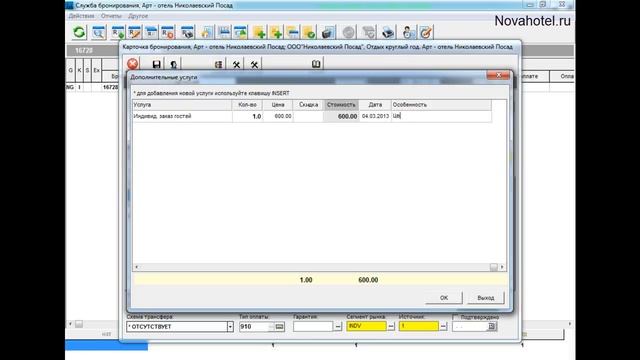The image size is (640, 360).
Task: Click the quantity cell showing 1.0
Action: [247, 116]
